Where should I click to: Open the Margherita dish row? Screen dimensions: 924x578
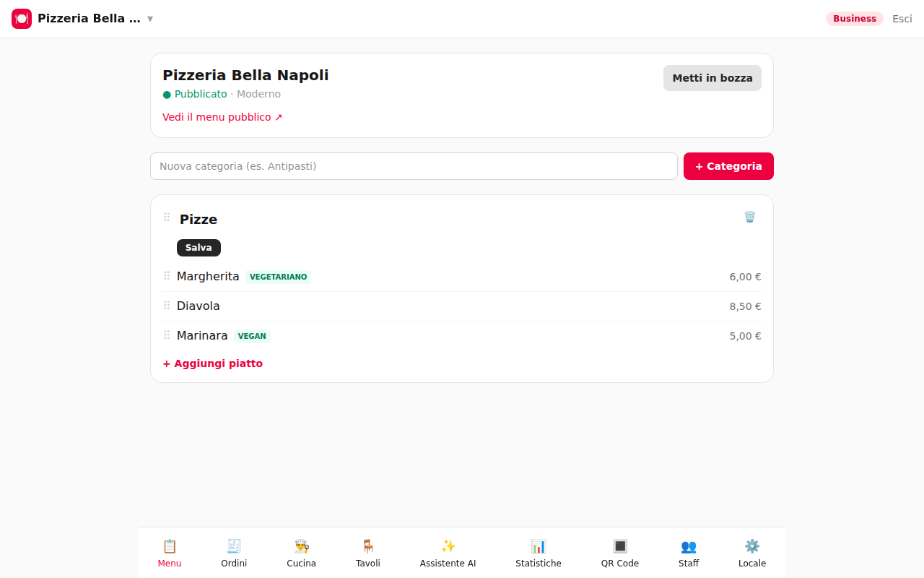[x=462, y=277]
